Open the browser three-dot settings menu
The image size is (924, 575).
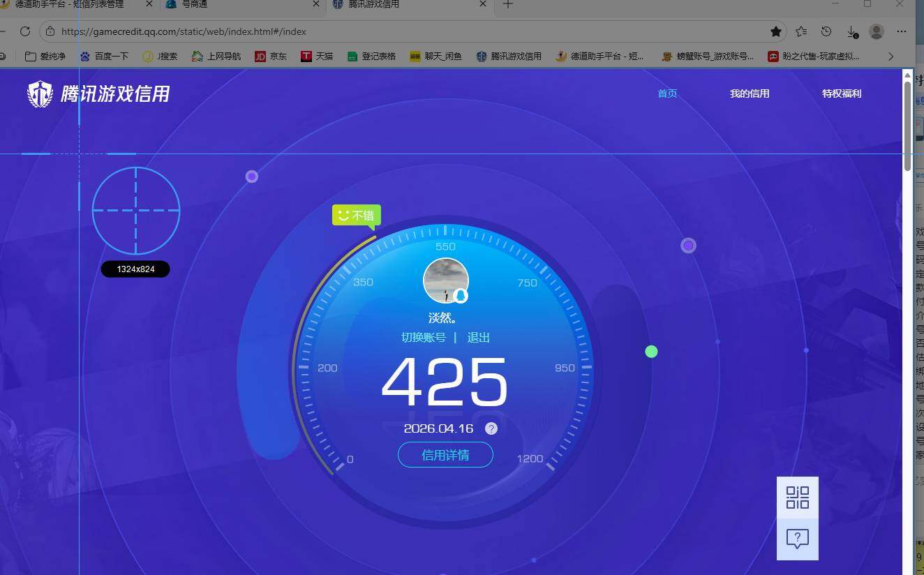click(902, 31)
